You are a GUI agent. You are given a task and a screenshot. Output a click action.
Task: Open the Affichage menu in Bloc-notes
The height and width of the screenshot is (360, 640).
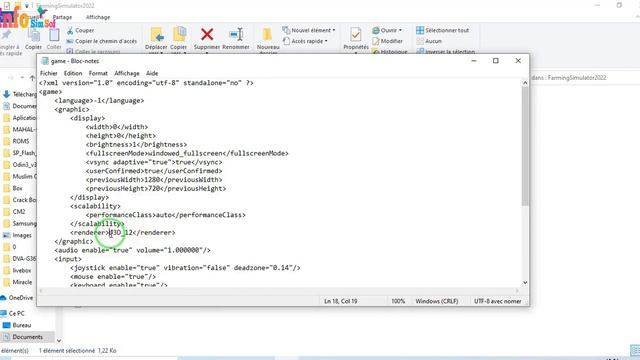127,73
